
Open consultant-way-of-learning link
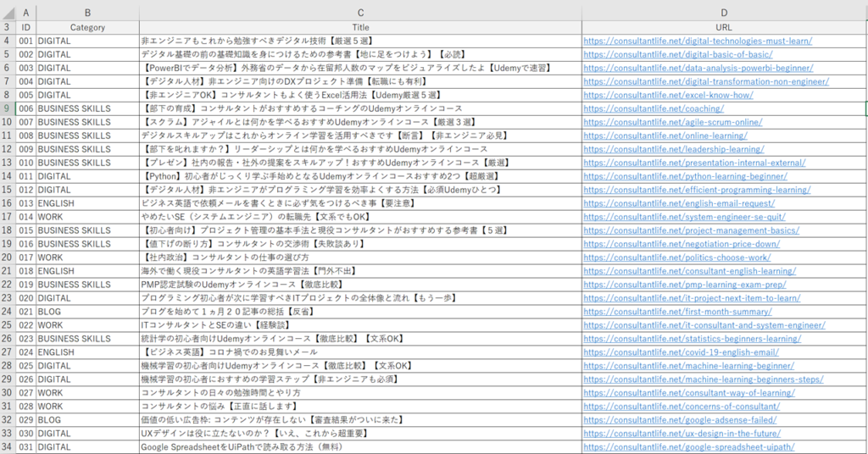(x=689, y=393)
